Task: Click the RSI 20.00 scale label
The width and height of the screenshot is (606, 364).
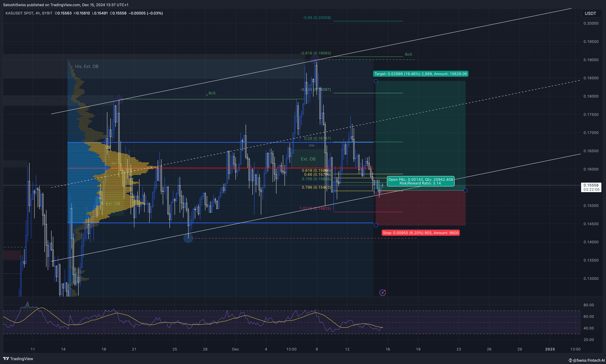Action: (x=589, y=340)
